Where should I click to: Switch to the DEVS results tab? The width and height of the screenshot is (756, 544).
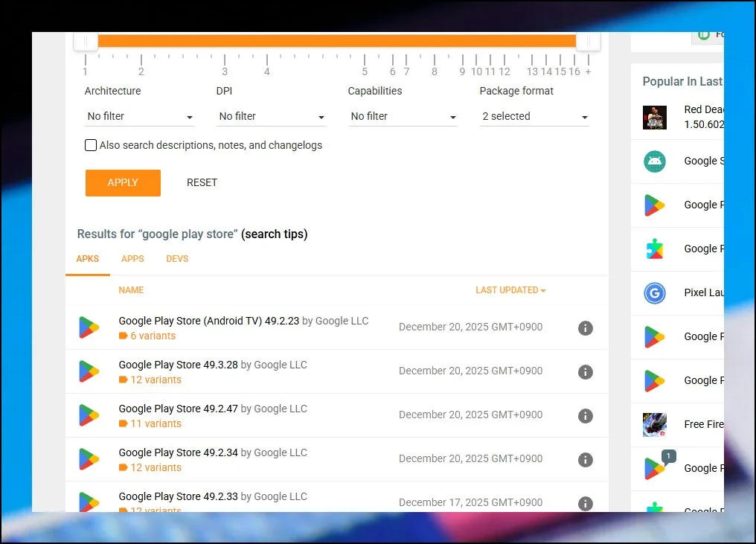click(177, 259)
